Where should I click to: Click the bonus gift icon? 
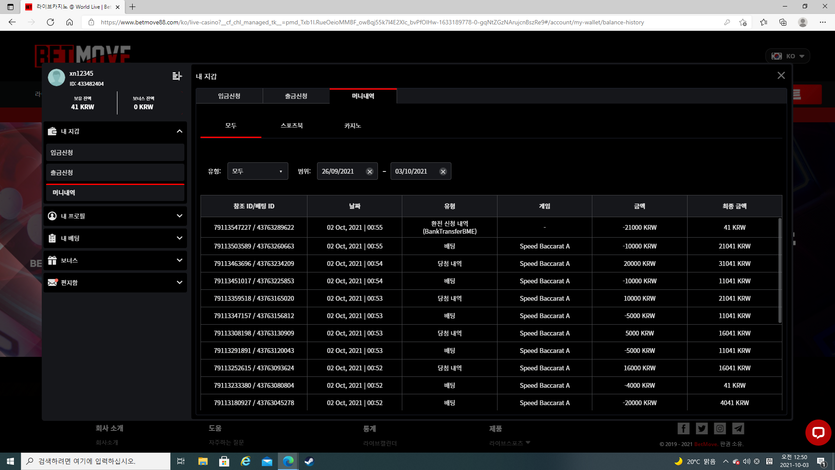(x=52, y=260)
